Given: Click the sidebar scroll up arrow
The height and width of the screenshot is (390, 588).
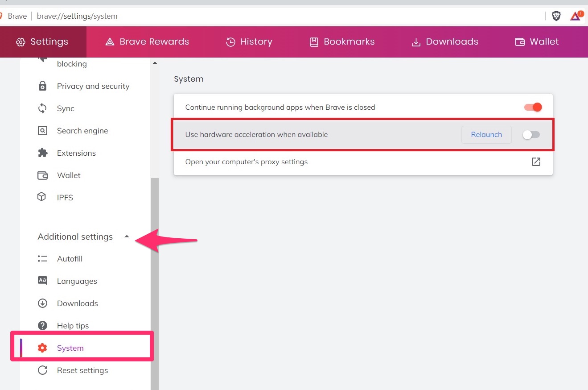Looking at the screenshot, I should coord(155,63).
